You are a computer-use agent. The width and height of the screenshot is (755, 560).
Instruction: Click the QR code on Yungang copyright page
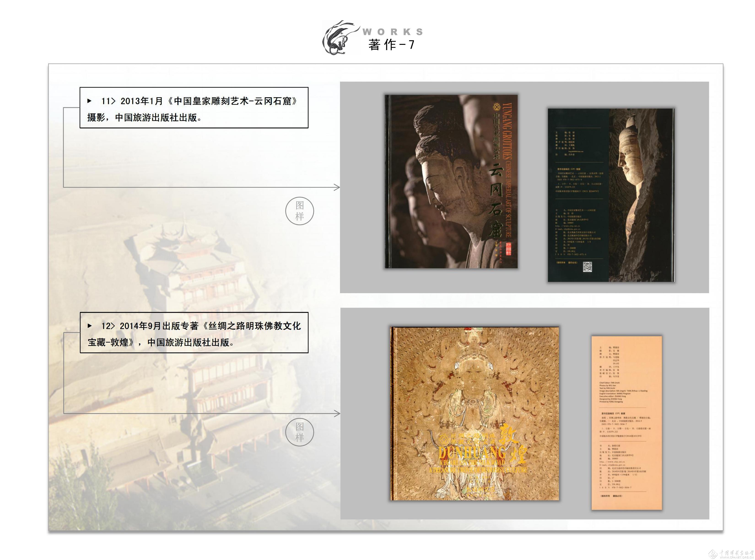point(588,266)
